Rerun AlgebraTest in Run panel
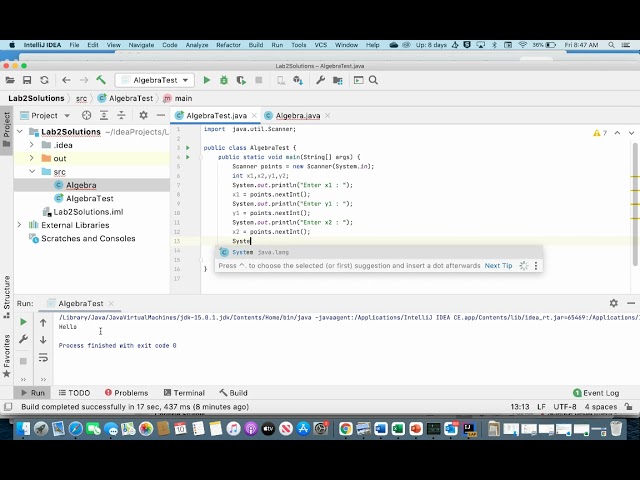 pyautogui.click(x=23, y=322)
